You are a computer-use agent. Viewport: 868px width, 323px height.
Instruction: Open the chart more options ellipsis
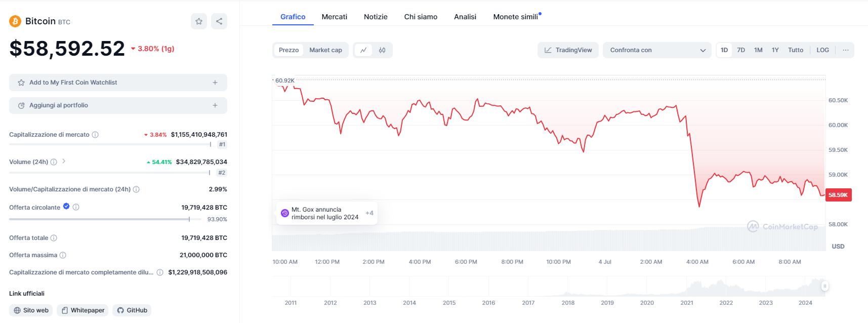point(845,50)
